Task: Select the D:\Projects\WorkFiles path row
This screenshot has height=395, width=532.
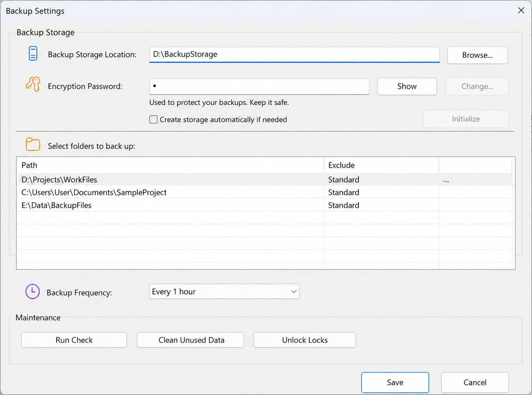Action: point(265,180)
